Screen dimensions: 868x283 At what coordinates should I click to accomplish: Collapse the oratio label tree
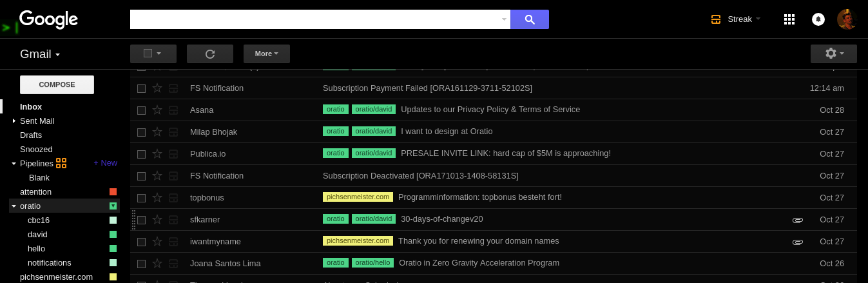[14, 206]
